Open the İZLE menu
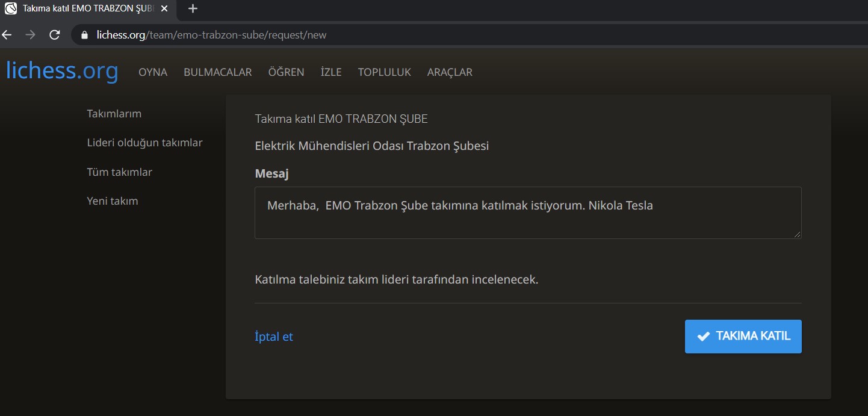Viewport: 868px width, 416px height. [331, 72]
